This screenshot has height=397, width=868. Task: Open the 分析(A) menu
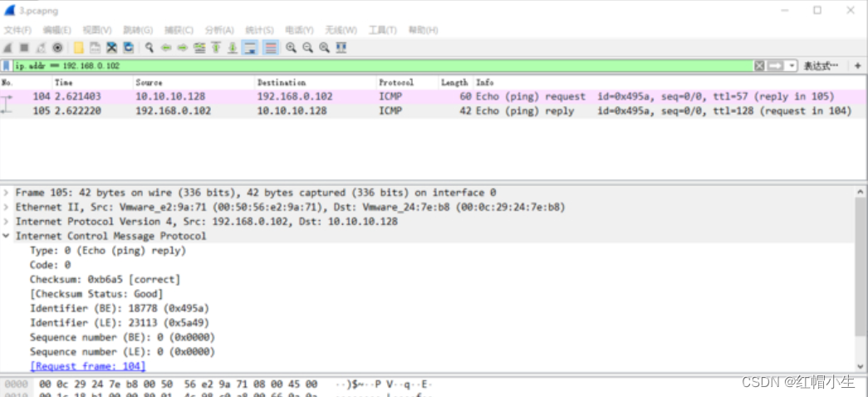(x=219, y=30)
